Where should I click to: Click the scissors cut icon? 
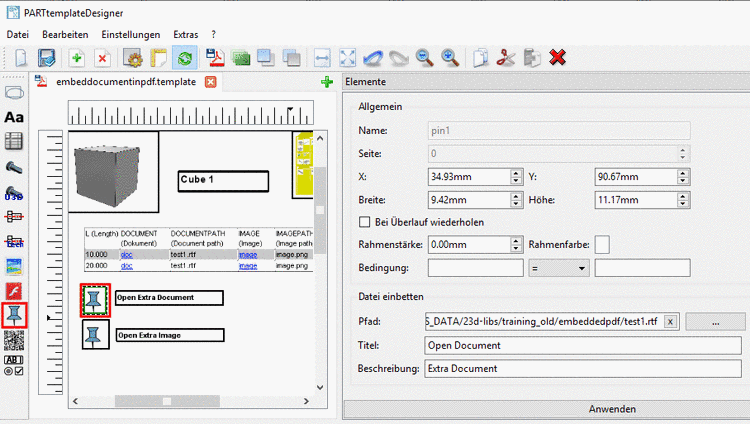pos(506,58)
